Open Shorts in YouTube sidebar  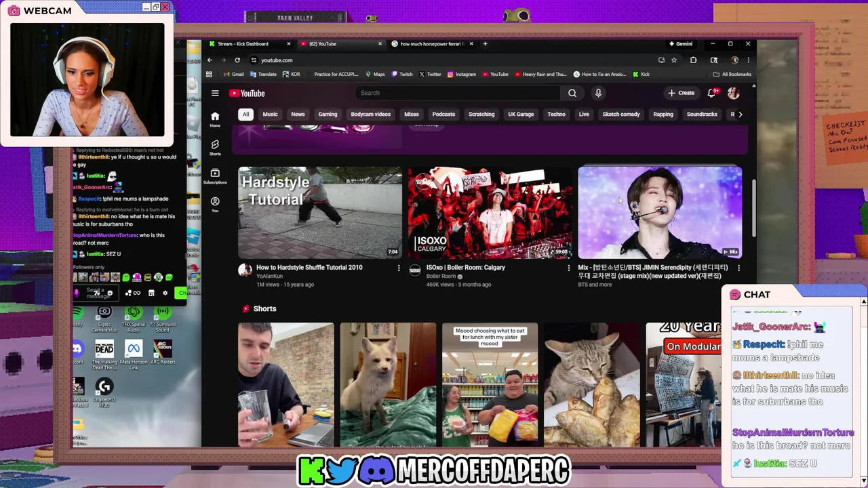tap(215, 147)
